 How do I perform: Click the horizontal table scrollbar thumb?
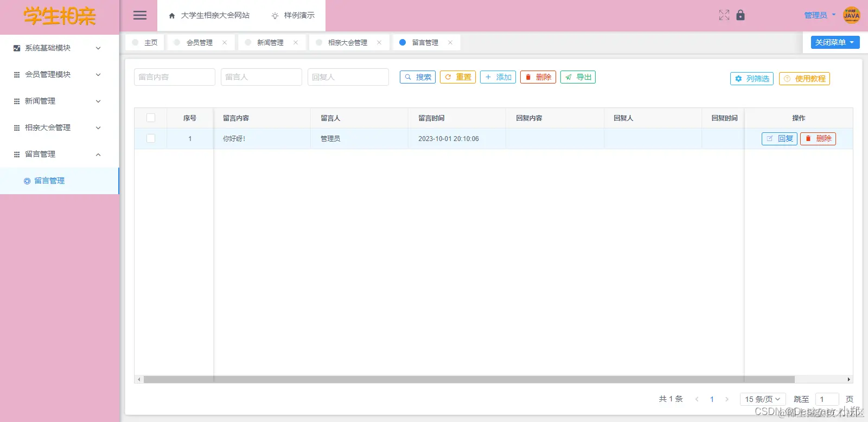coord(469,380)
